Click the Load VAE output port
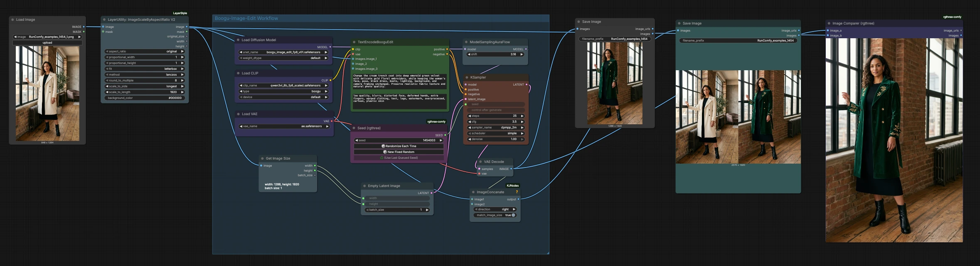Screen dimensions: 980x266 (x=332, y=121)
